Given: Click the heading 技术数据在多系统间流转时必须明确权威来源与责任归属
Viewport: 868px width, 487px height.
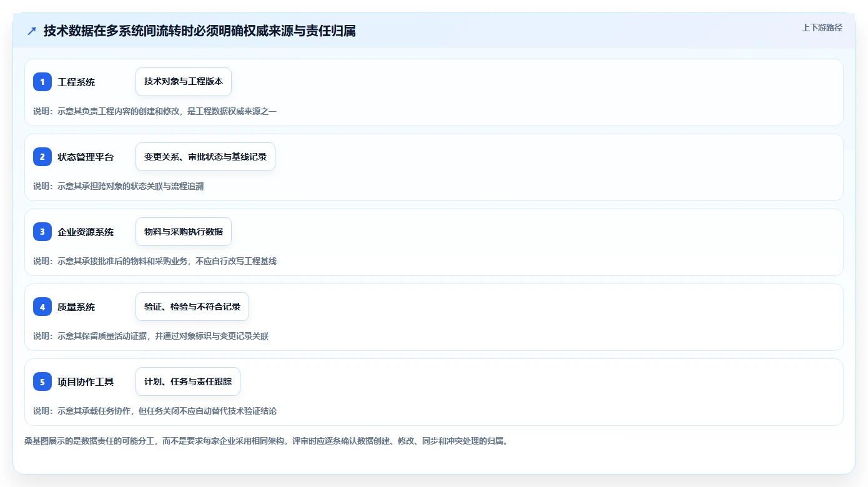Looking at the screenshot, I should click(x=200, y=31).
